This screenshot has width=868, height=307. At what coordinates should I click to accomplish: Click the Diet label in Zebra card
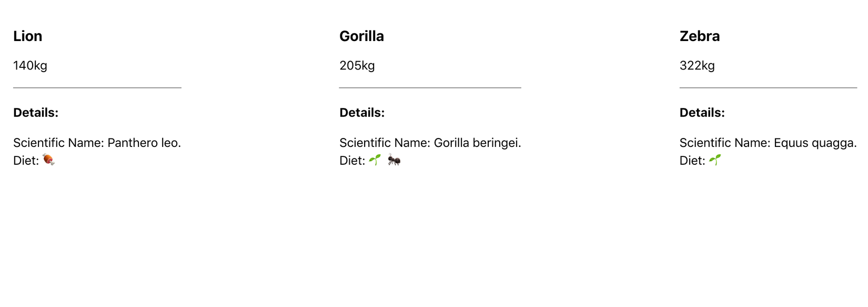[x=692, y=161]
